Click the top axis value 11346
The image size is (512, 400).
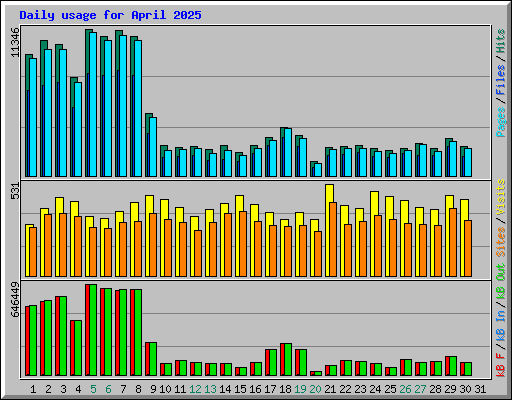point(15,42)
